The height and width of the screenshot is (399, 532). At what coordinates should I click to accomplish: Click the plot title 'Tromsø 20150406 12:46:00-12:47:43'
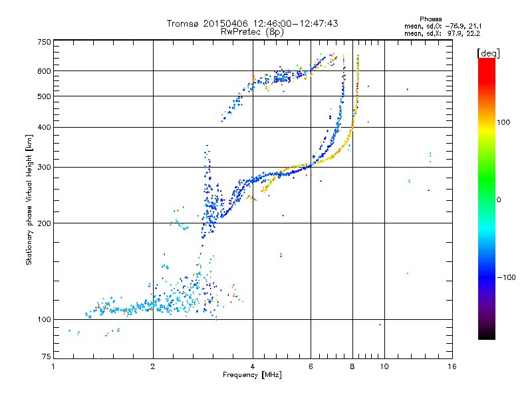[253, 23]
